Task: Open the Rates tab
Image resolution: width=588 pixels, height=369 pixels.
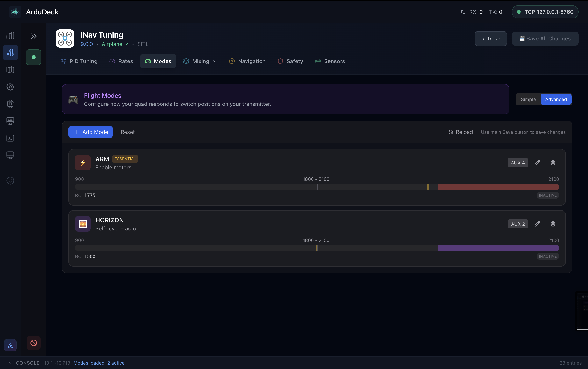Action: click(121, 61)
